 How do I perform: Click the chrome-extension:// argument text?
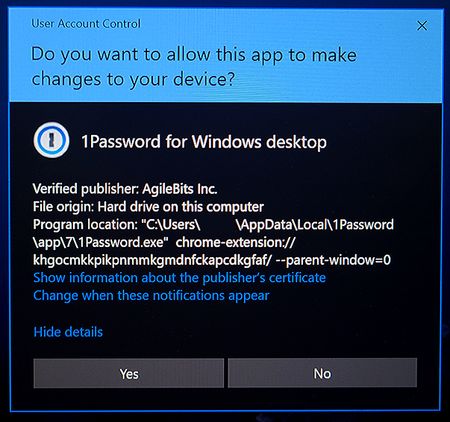click(235, 242)
